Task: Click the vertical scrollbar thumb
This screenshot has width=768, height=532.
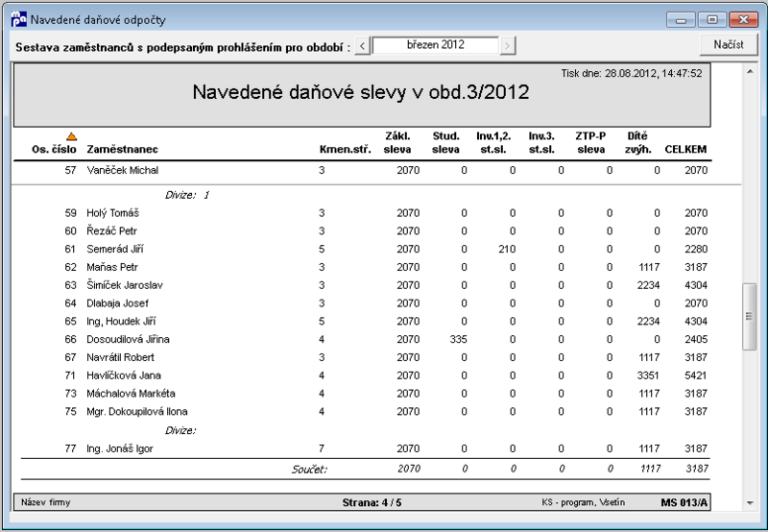Action: (750, 317)
